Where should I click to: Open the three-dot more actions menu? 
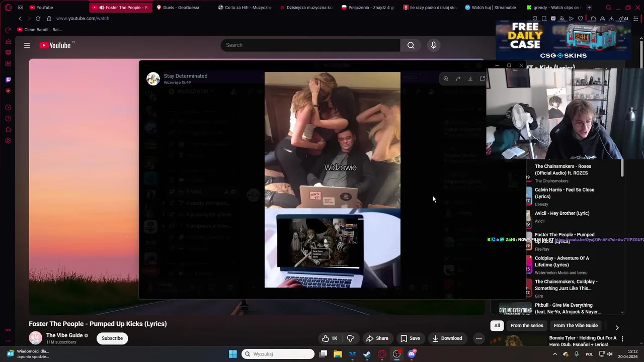[x=479, y=338]
